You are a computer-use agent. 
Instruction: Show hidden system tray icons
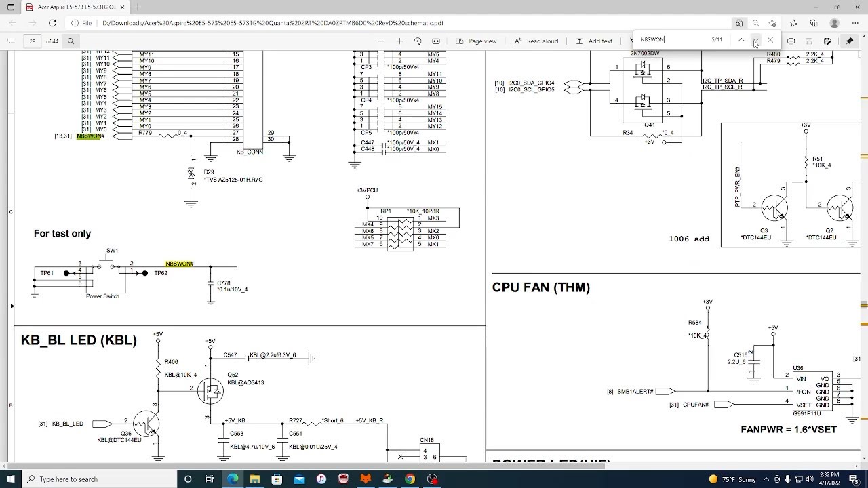pos(767,479)
